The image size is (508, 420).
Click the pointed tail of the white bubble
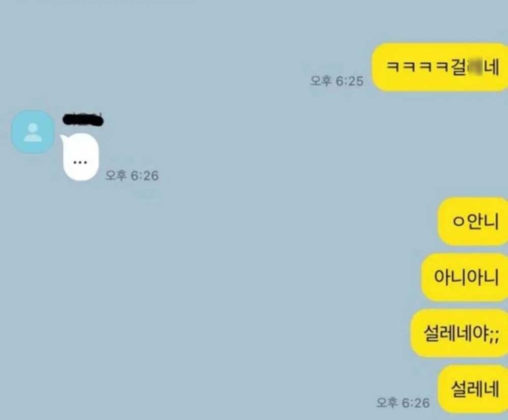click(63, 139)
